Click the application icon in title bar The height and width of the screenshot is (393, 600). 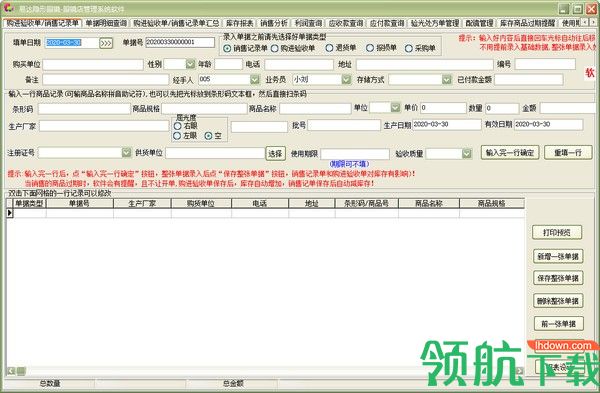(x=8, y=8)
